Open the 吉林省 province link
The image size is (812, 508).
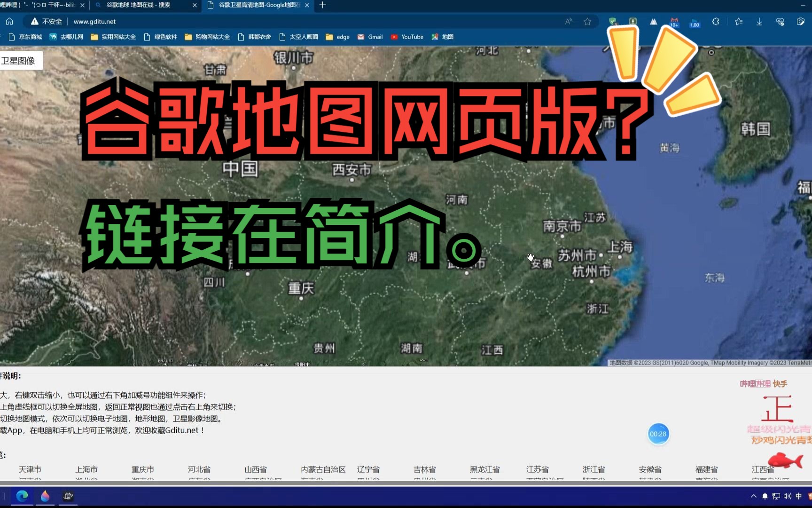(x=425, y=469)
